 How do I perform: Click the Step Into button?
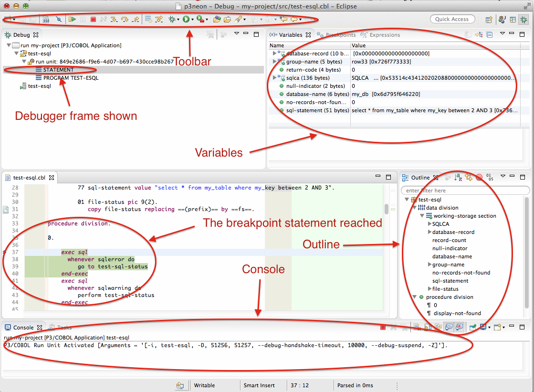pyautogui.click(x=114, y=20)
